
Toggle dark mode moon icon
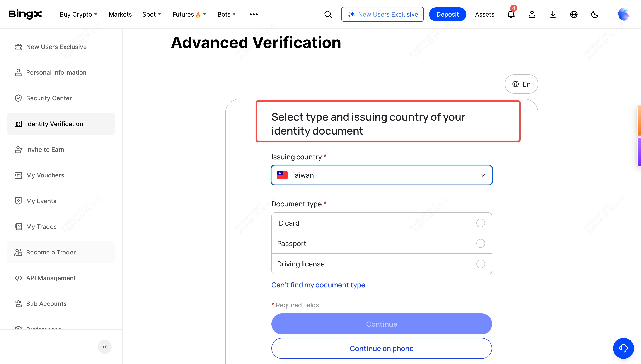(594, 15)
